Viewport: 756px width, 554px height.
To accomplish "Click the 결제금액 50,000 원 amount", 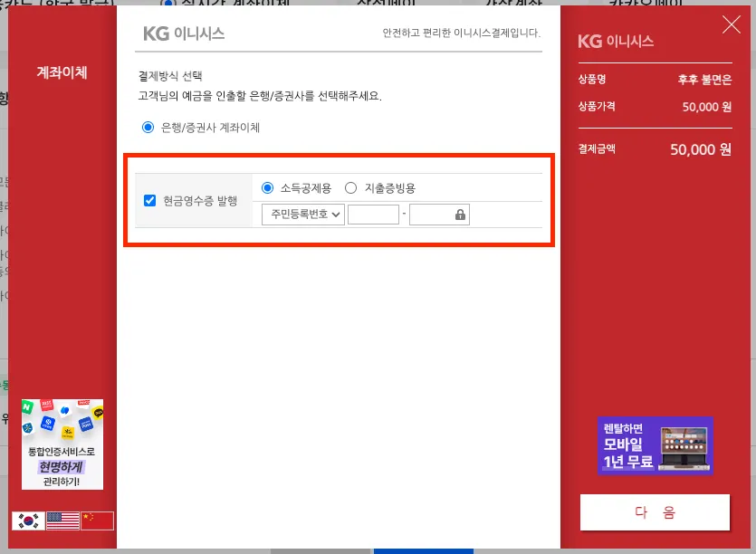I will click(x=701, y=149).
